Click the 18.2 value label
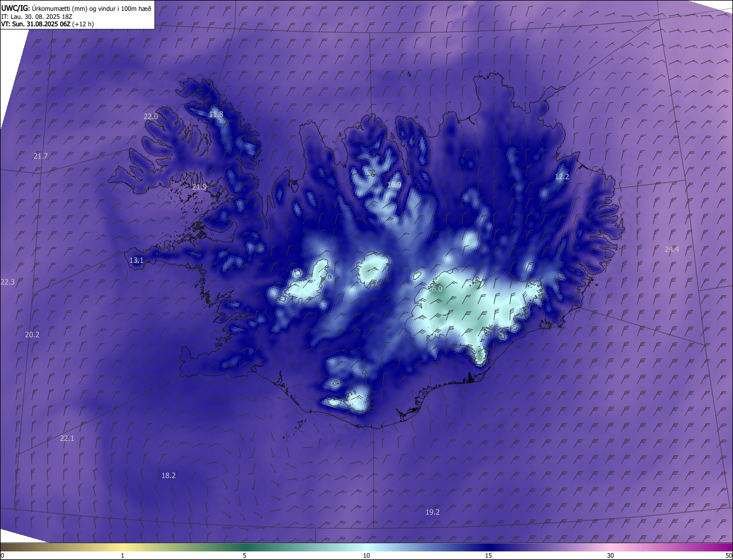This screenshot has width=733, height=560. pyautogui.click(x=168, y=475)
